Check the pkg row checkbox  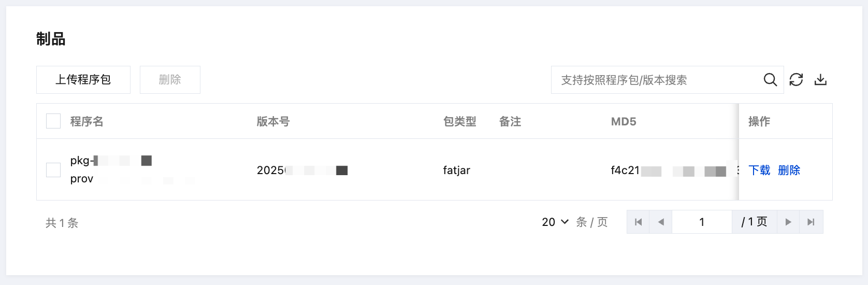click(x=53, y=170)
